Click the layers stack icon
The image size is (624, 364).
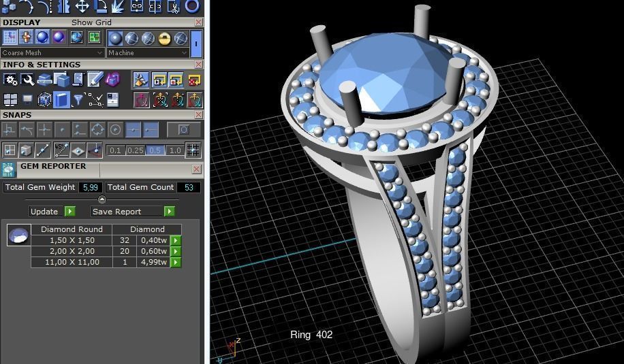pyautogui.click(x=44, y=80)
